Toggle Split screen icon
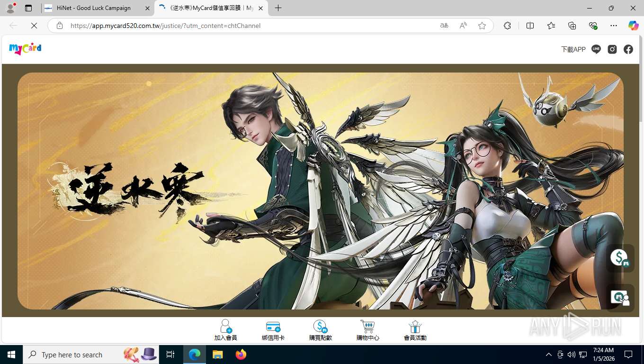 tap(530, 26)
